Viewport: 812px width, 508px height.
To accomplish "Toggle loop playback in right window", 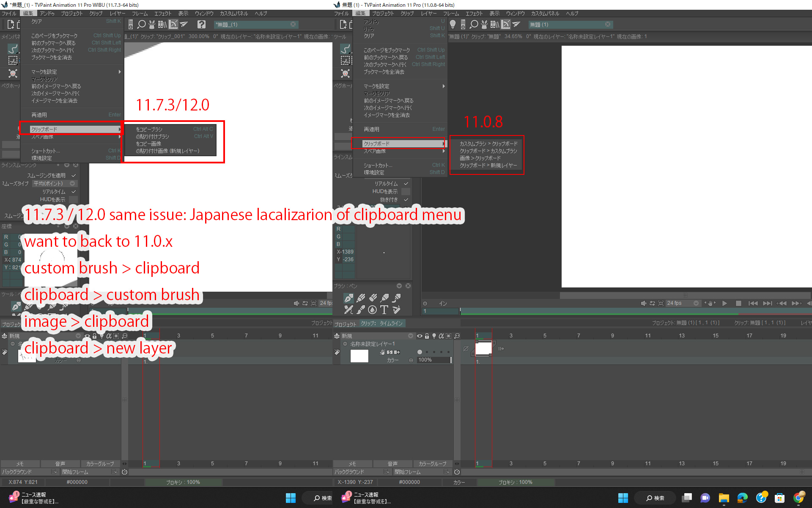I will click(x=652, y=303).
